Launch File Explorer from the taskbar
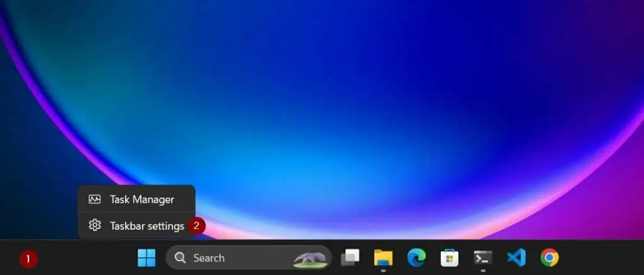Screen dimensions: 644x275 point(383,258)
